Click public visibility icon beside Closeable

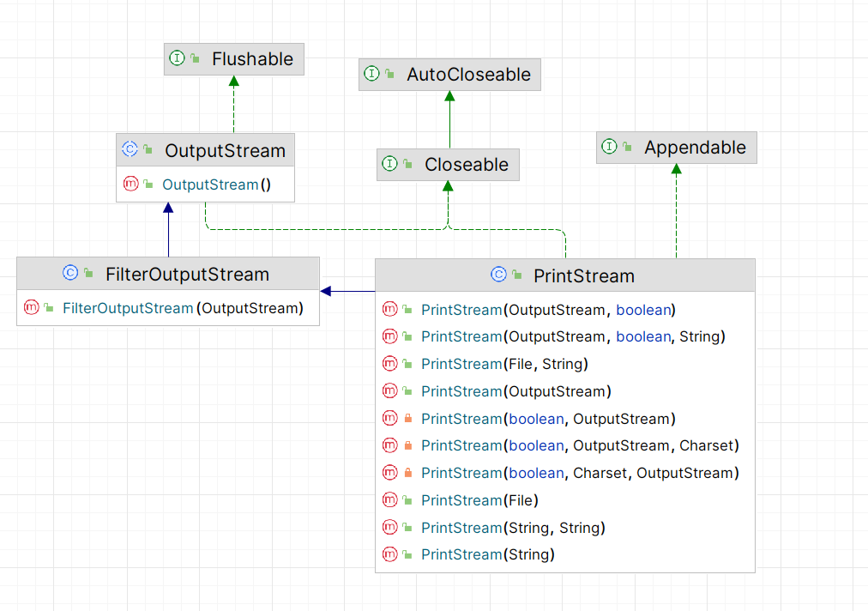click(x=408, y=163)
